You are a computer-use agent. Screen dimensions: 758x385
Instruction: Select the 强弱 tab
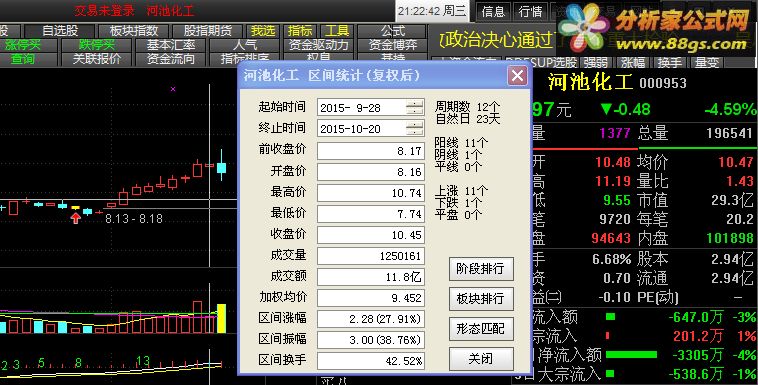tap(596, 62)
